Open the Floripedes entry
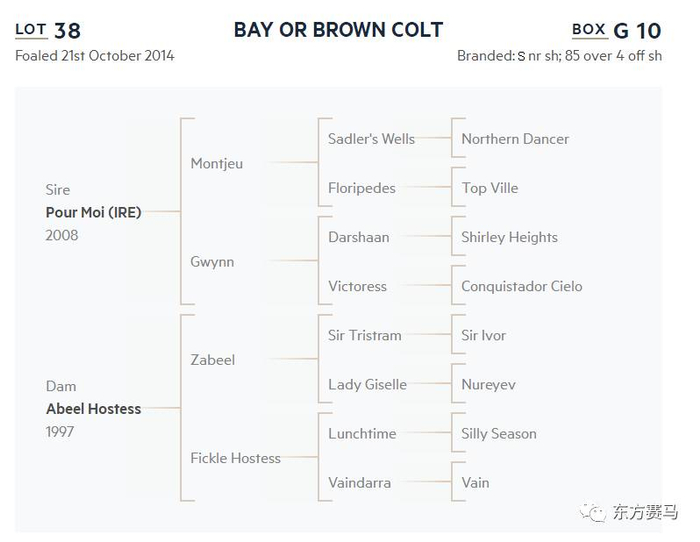 pos(362,188)
